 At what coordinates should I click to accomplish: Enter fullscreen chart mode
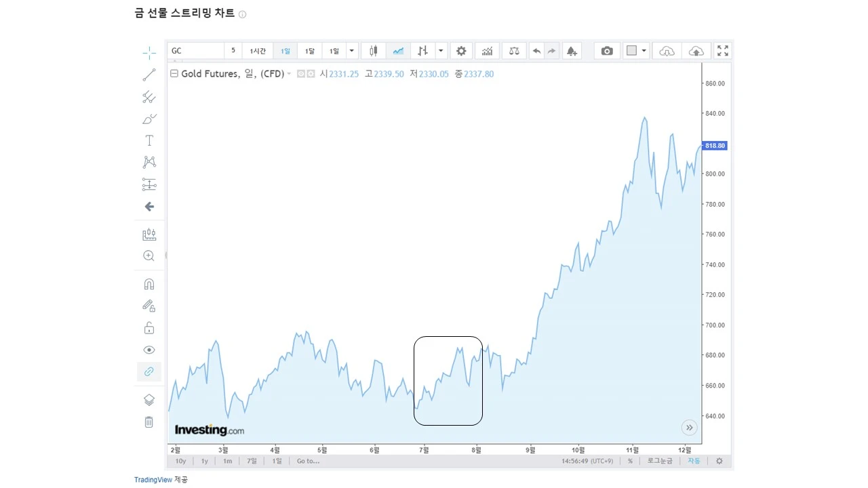[723, 51]
